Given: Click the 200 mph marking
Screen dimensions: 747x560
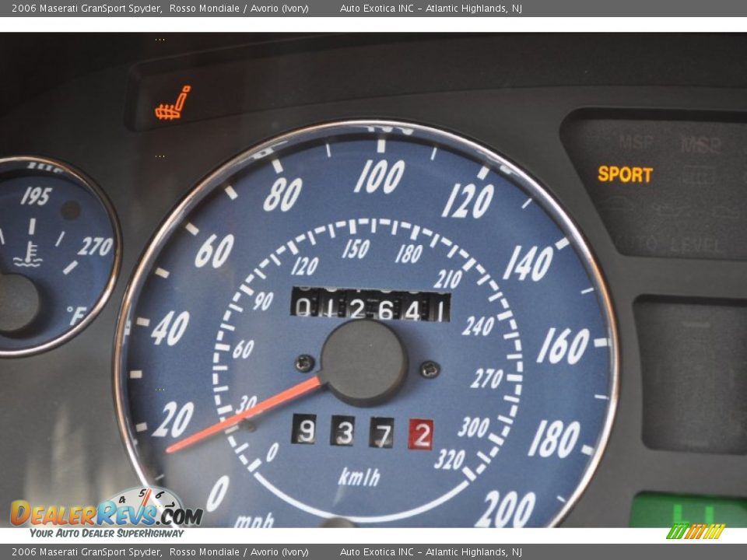Looking at the screenshot, I should pyautogui.click(x=506, y=509).
